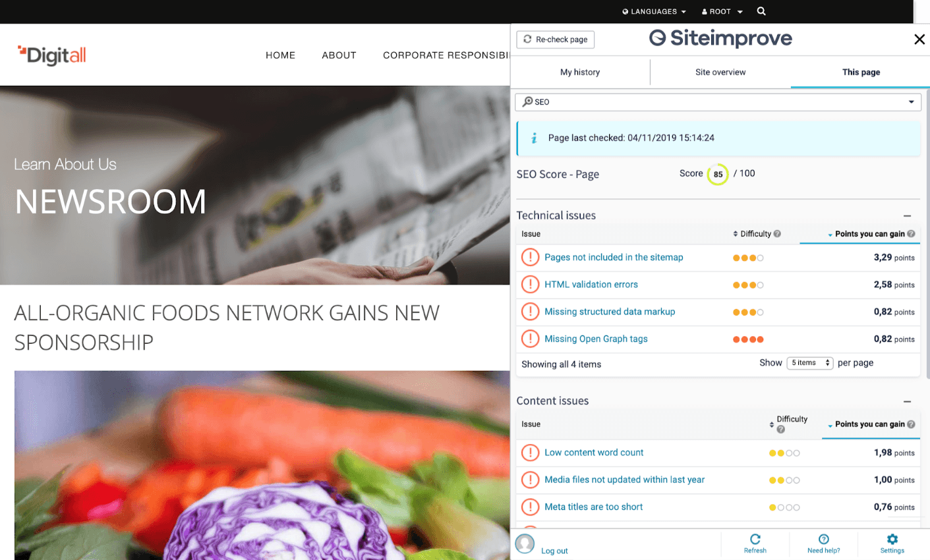Screen dimensions: 930x560
Task: Click the help icon next to Points you can gain
Action: (x=911, y=234)
